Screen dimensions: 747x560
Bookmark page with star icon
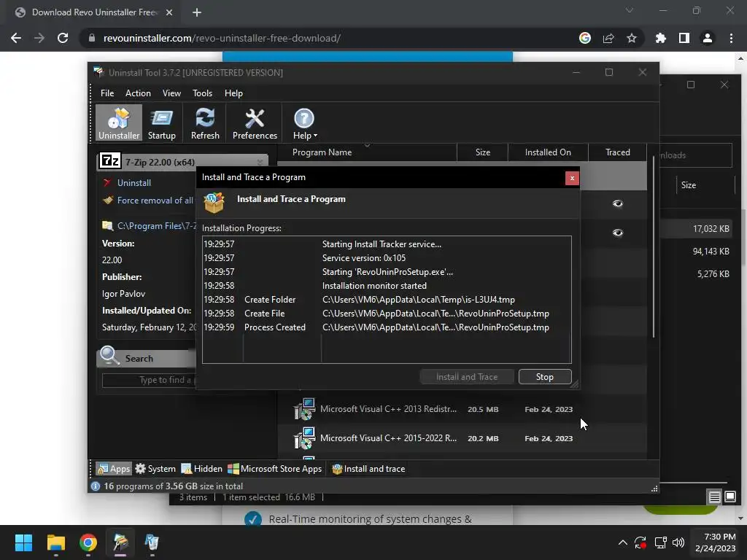point(632,38)
